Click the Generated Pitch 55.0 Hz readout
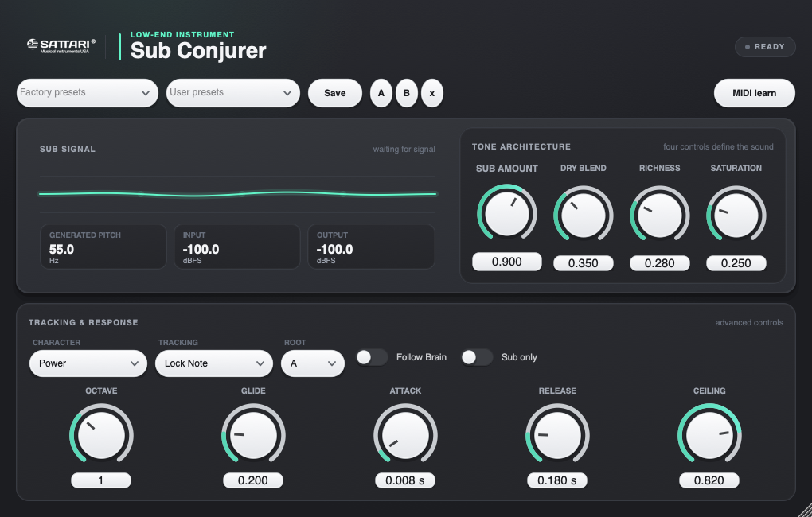Screen dimensions: 812x517 [103, 247]
